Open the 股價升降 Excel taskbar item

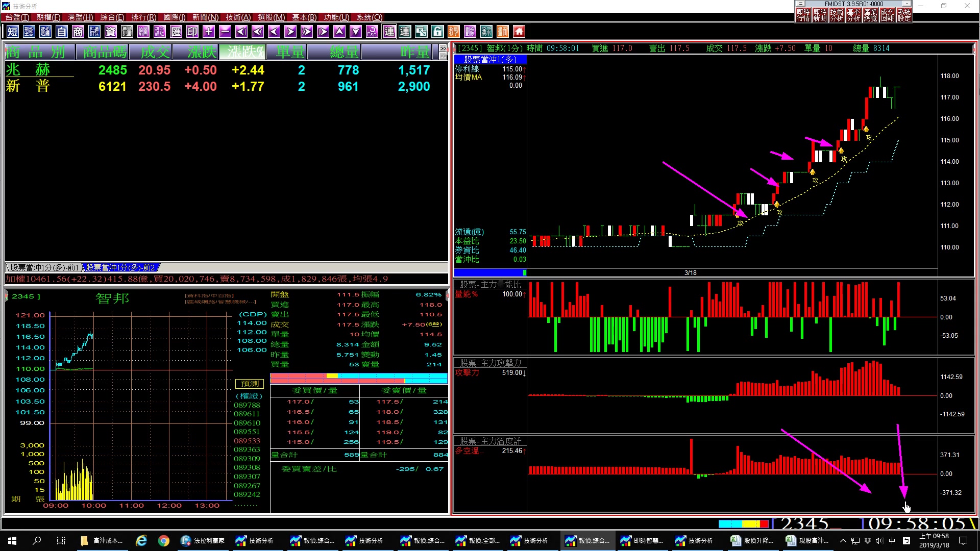point(752,541)
